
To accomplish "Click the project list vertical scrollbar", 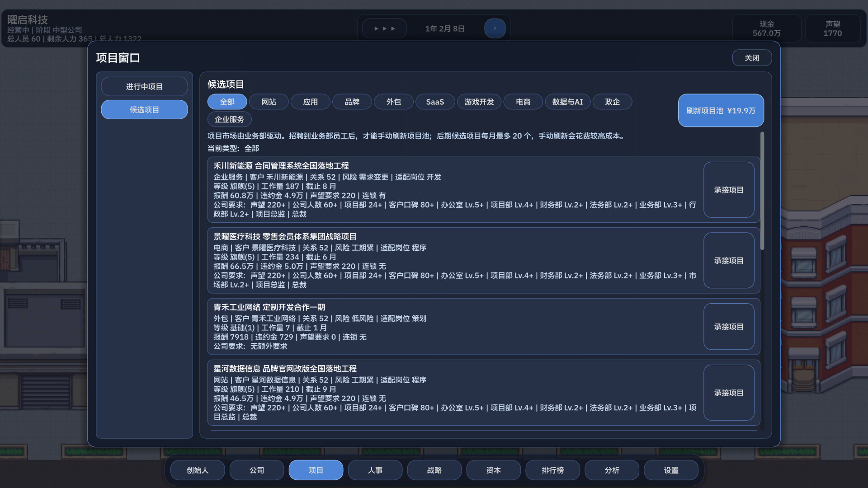I will click(x=762, y=190).
